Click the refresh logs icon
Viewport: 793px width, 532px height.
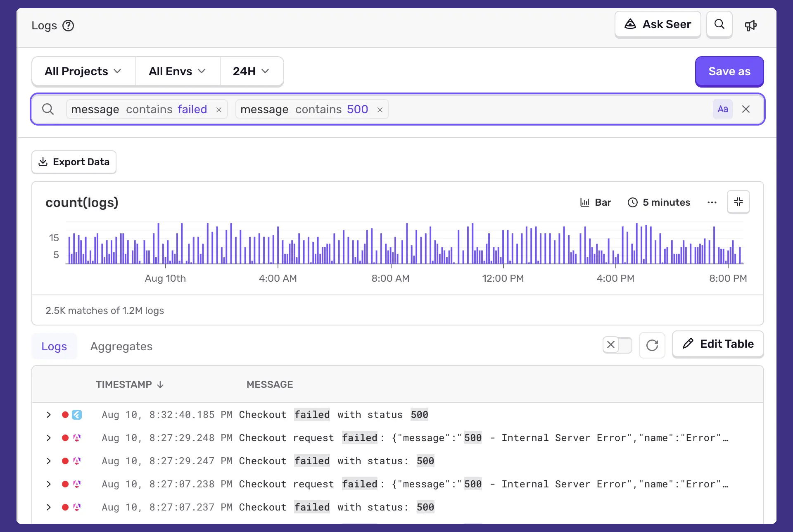coord(652,345)
